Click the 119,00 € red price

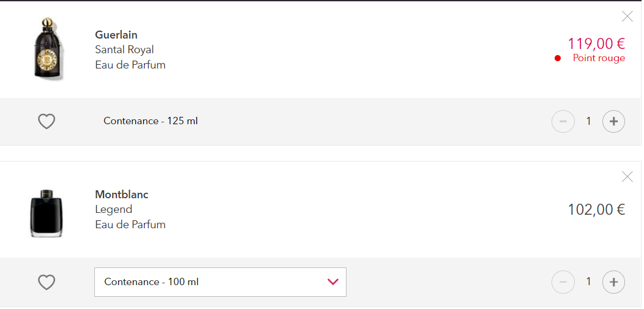596,43
